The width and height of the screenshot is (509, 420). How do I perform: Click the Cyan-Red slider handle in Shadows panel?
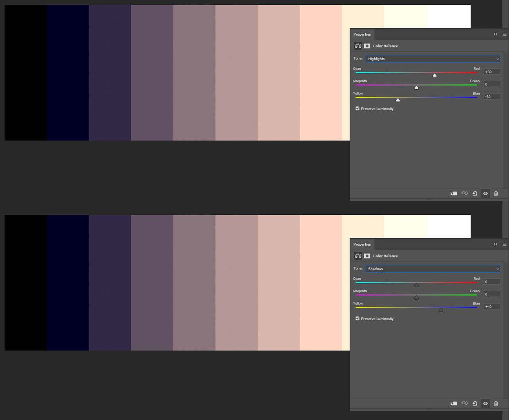[417, 285]
